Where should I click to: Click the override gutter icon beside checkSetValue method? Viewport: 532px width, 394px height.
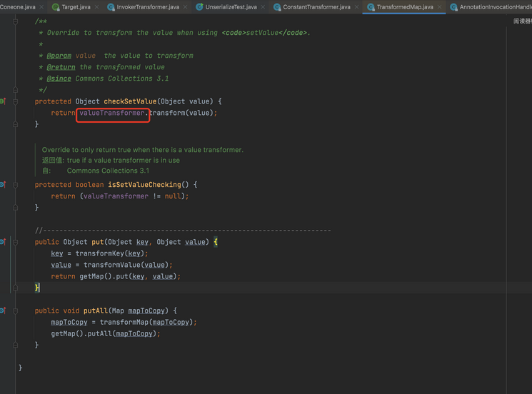tap(3, 101)
